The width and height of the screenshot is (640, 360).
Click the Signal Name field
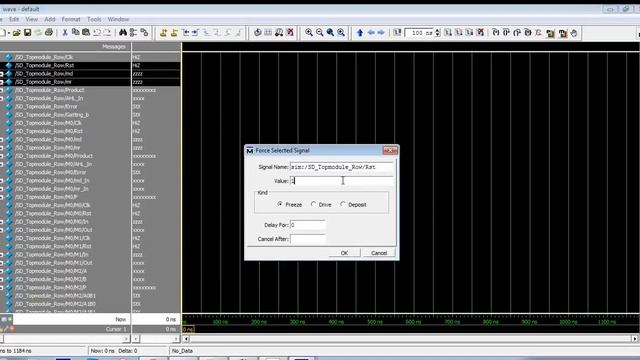[341, 167]
